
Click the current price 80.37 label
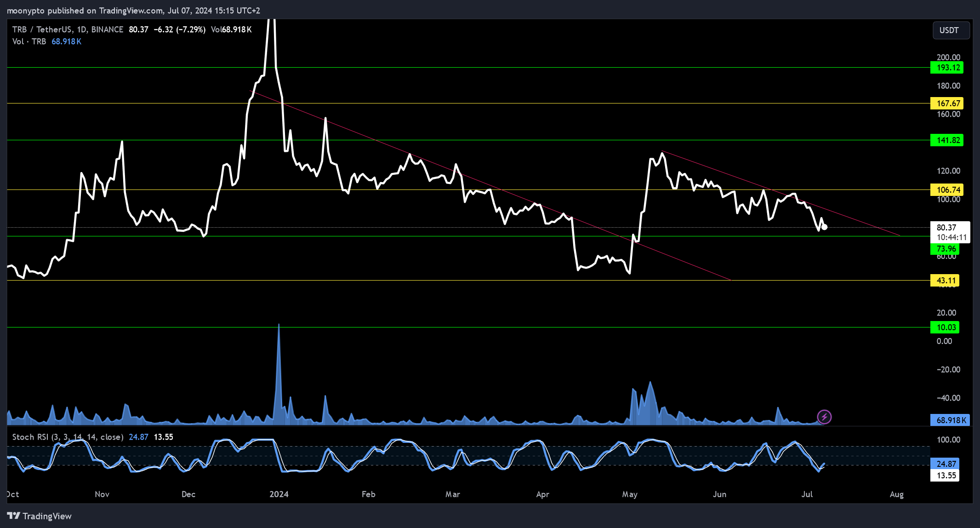946,228
